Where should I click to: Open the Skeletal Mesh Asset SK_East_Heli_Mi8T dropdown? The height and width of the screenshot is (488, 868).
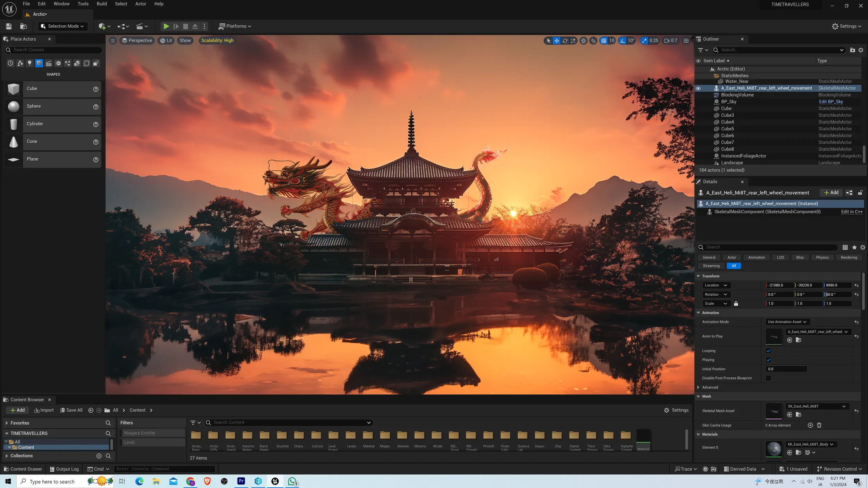point(817,406)
